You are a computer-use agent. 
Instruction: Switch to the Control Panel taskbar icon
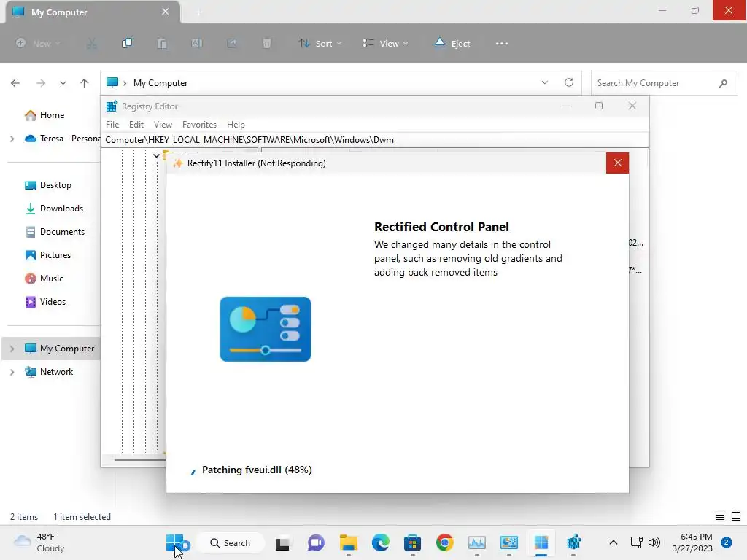pos(508,542)
